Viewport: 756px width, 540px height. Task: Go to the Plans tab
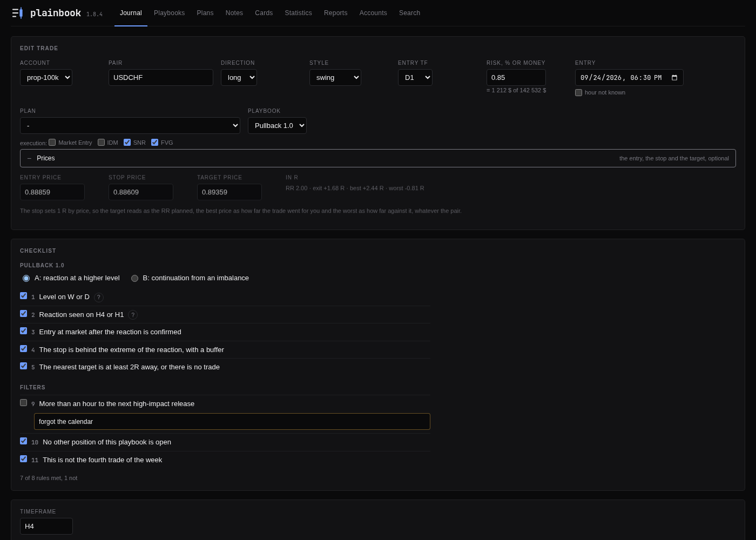pyautogui.click(x=205, y=13)
